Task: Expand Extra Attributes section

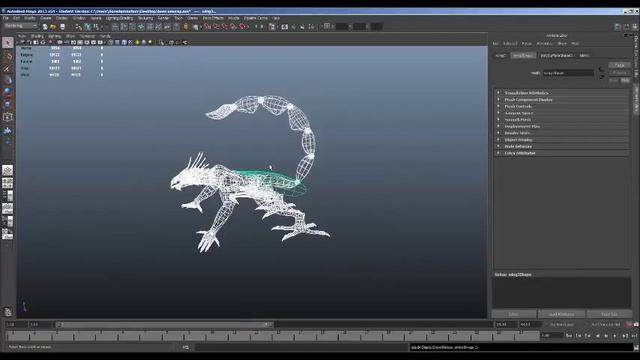Action: pyautogui.click(x=561, y=153)
